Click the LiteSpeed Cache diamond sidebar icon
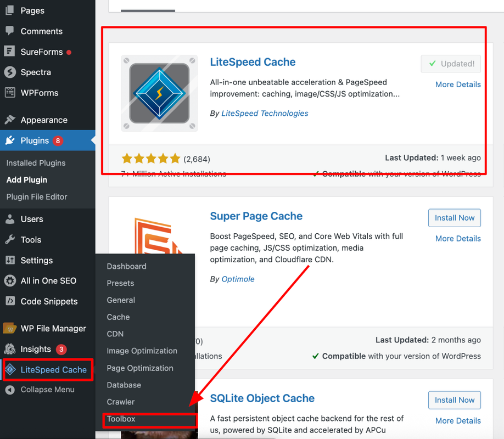Image resolution: width=504 pixels, height=439 pixels. pos(10,369)
